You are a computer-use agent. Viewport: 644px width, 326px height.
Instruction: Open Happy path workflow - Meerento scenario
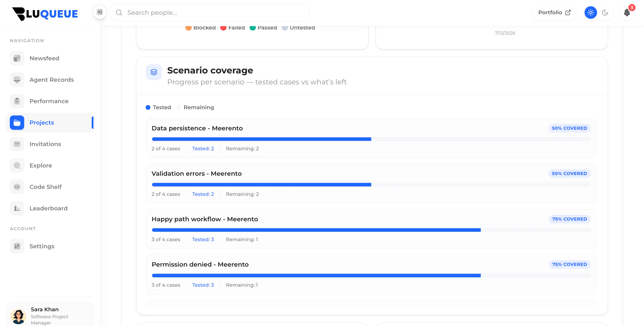(x=205, y=219)
